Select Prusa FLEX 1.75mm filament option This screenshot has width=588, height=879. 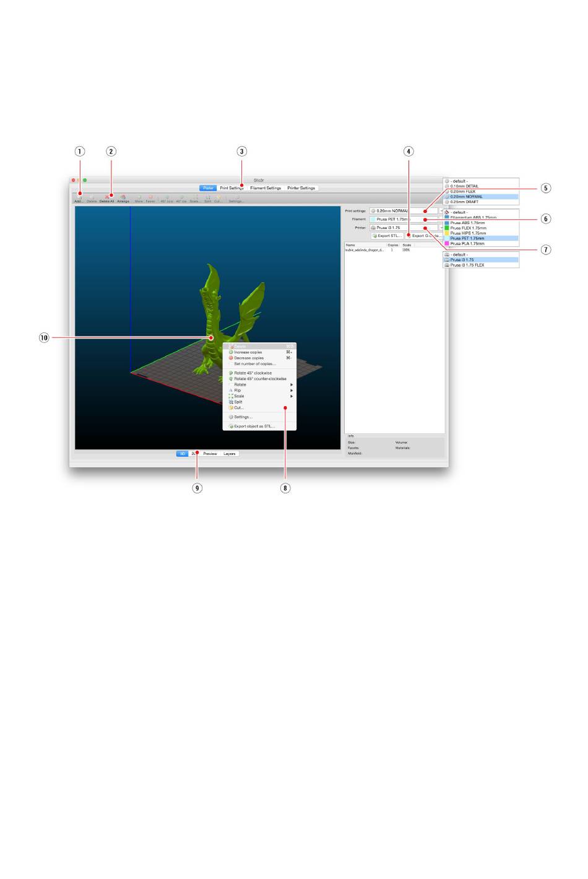tap(481, 228)
